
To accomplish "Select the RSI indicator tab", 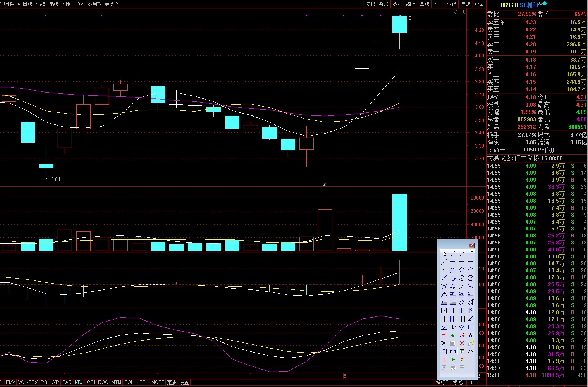I will (45, 382).
